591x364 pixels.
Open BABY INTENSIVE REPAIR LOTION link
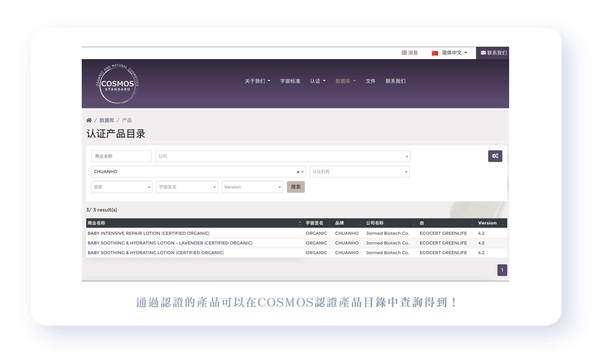pyautogui.click(x=148, y=233)
